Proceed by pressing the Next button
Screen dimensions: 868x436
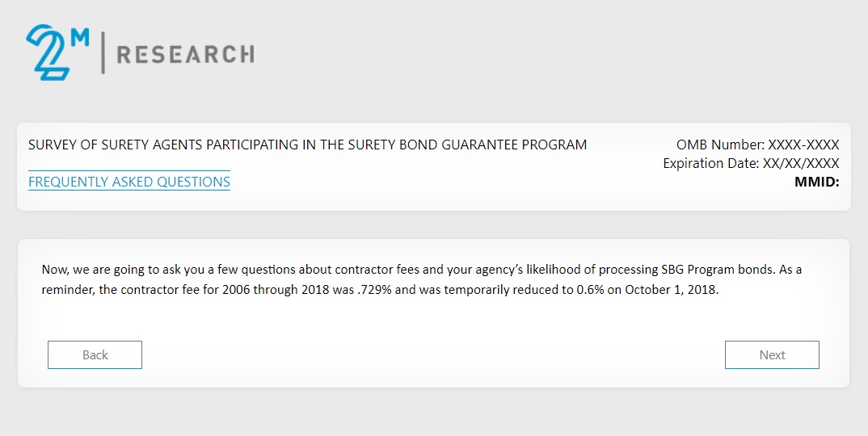772,355
